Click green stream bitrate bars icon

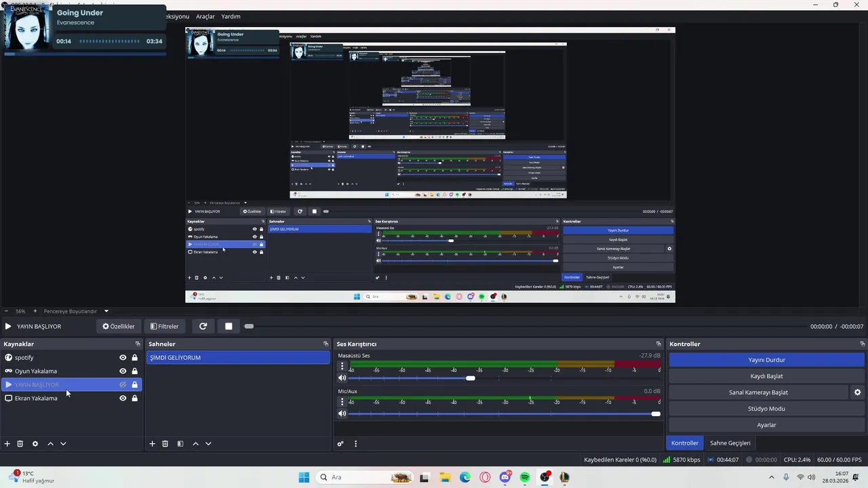tap(667, 460)
